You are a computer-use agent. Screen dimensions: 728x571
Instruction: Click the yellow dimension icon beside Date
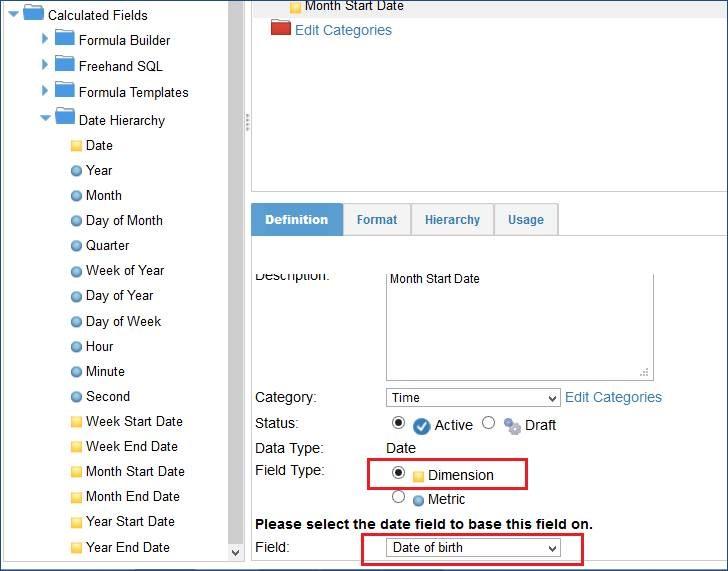[76, 146]
